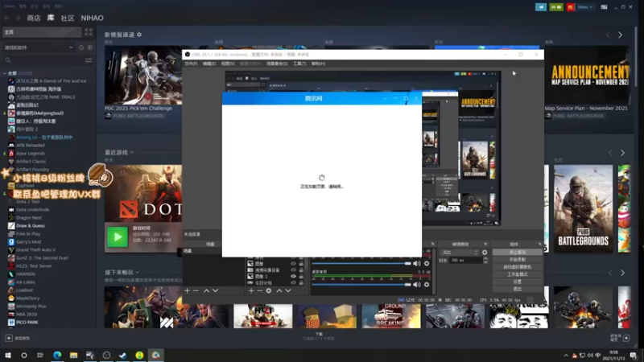Open settings gear beside 新情报速递 heading
Image resolution: width=644 pixels, height=362 pixels.
139,35
